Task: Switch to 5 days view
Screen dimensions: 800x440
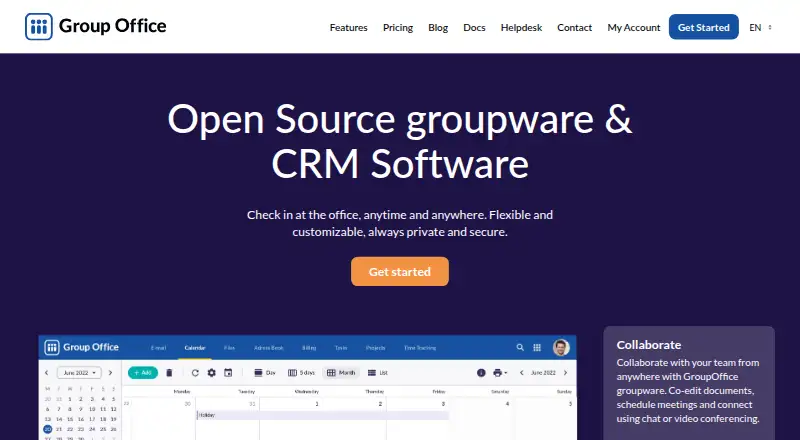Action: [302, 373]
